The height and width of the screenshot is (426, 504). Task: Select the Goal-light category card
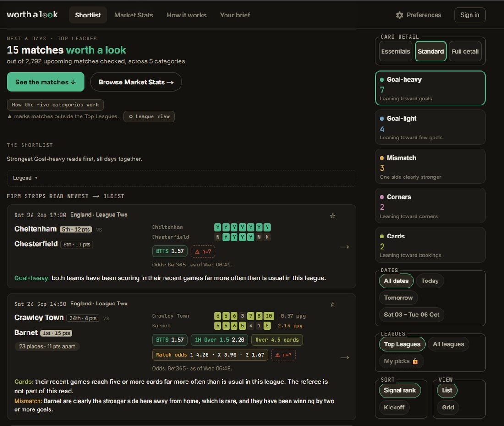pos(430,127)
